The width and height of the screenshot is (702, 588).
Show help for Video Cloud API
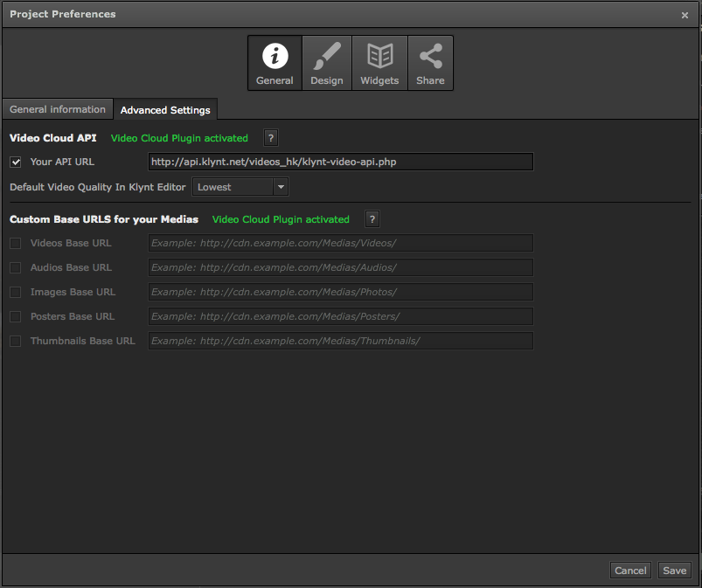click(x=271, y=138)
